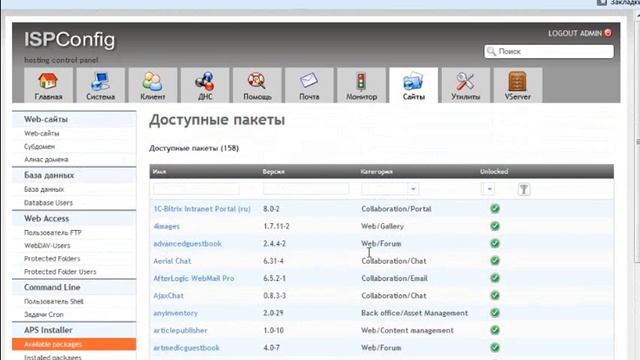This screenshot has width=640, height=360.
Task: Open Алиас домена in the sidebar
Action: (x=46, y=160)
